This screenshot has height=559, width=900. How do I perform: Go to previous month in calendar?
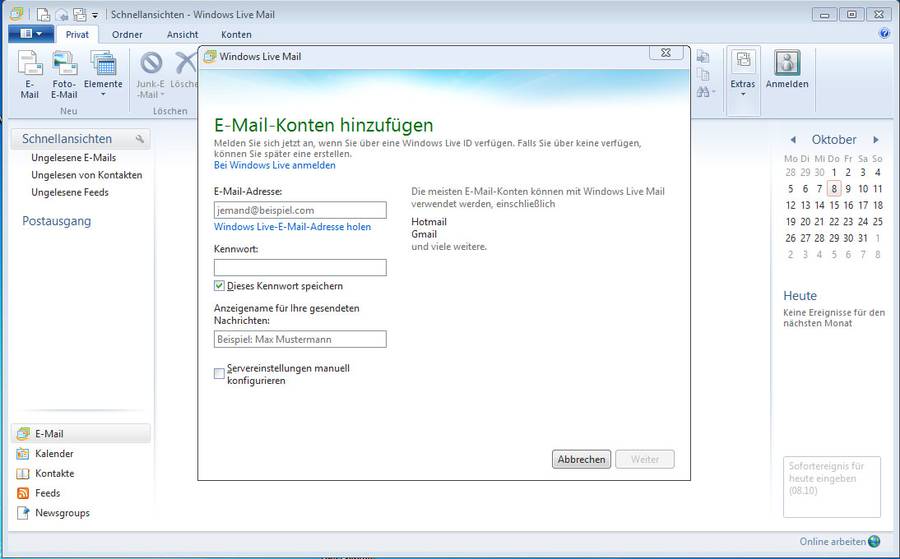793,139
